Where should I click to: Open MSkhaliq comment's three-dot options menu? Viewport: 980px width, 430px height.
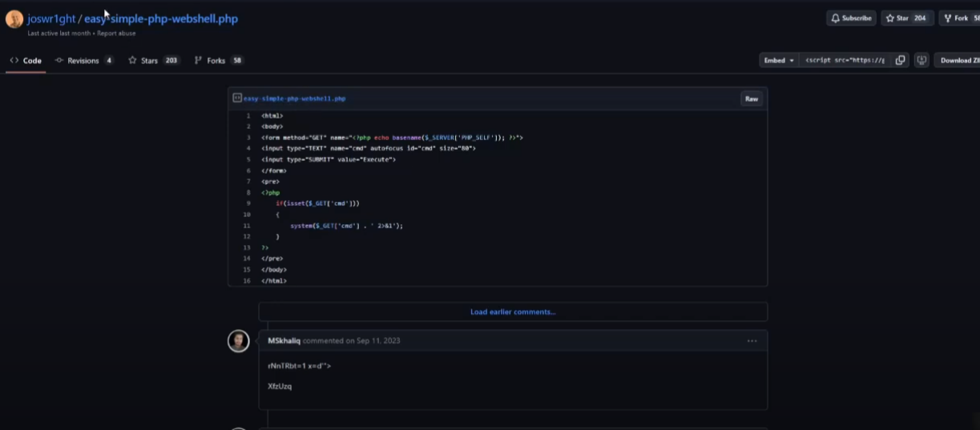tap(752, 341)
